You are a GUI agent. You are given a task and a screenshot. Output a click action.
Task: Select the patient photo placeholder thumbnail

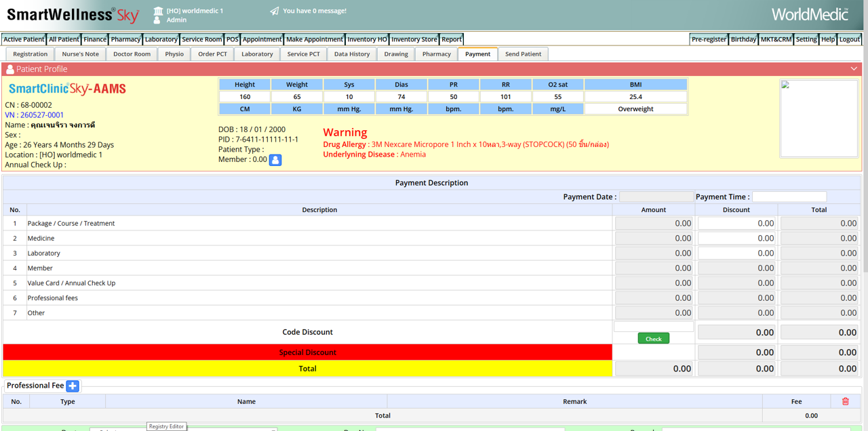point(818,119)
